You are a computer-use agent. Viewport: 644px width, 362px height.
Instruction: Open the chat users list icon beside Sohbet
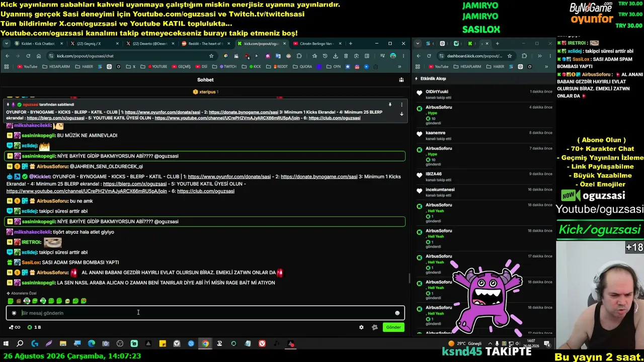coord(401,79)
